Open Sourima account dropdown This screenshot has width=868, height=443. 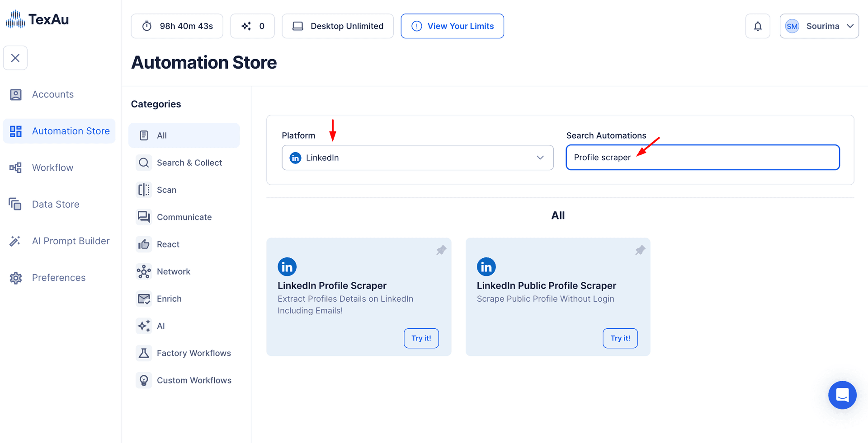tap(819, 26)
